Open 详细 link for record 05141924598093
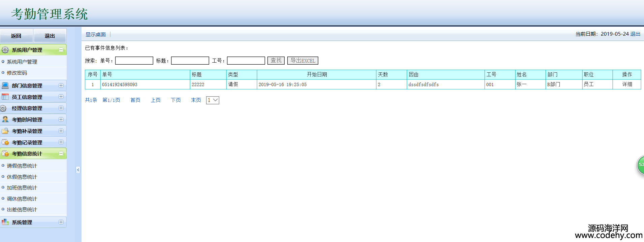The width and height of the screenshot is (644, 242). (x=627, y=84)
